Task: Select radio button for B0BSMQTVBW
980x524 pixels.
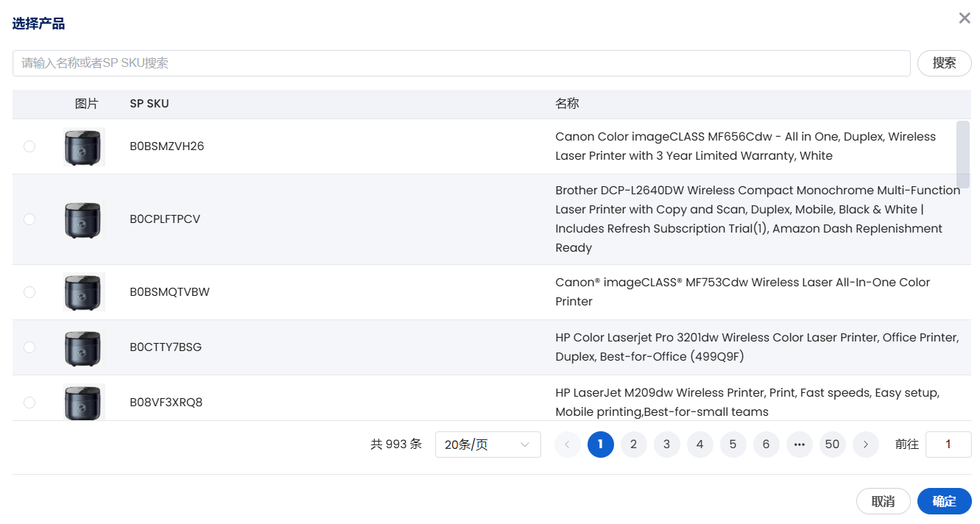Action: pos(29,292)
